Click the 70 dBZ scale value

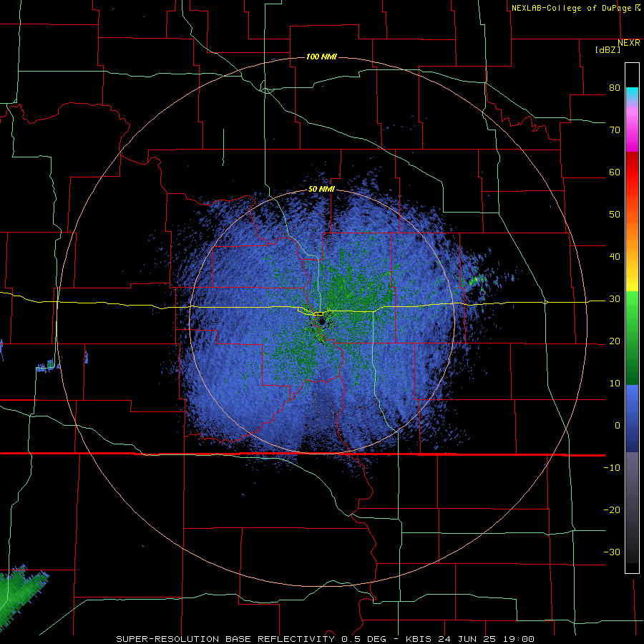(615, 130)
